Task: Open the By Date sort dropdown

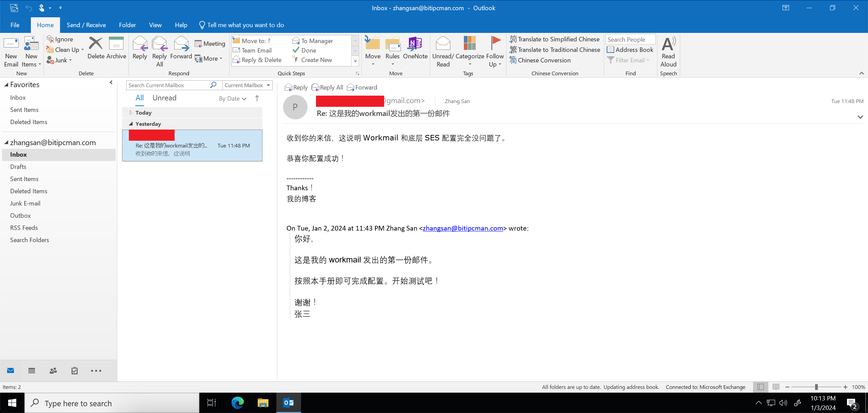Action: tap(233, 99)
